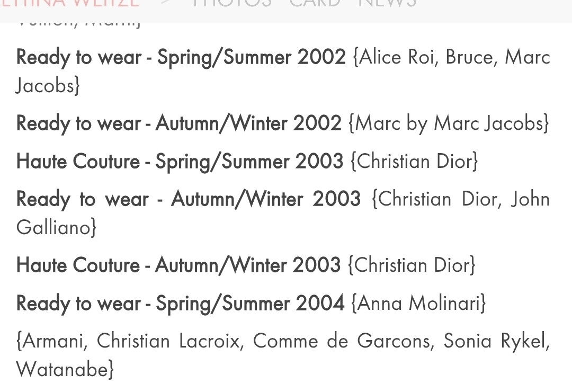The height and width of the screenshot is (392, 572).
Task: Select the Haute Couture Spring/Summer 2003 heading
Action: point(180,161)
